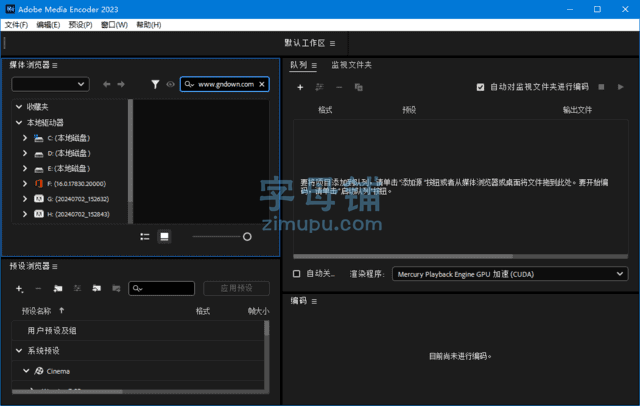Viewport: 640px width, 406px height.
Task: Toggle the directory viewers eye icon
Action: [x=170, y=84]
